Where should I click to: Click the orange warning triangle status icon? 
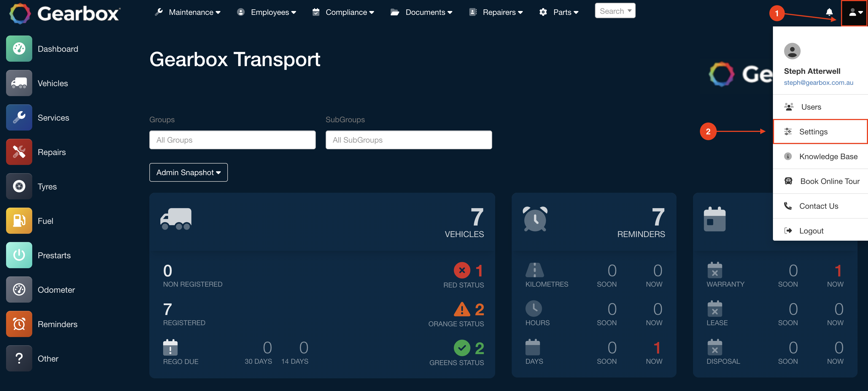click(x=462, y=309)
